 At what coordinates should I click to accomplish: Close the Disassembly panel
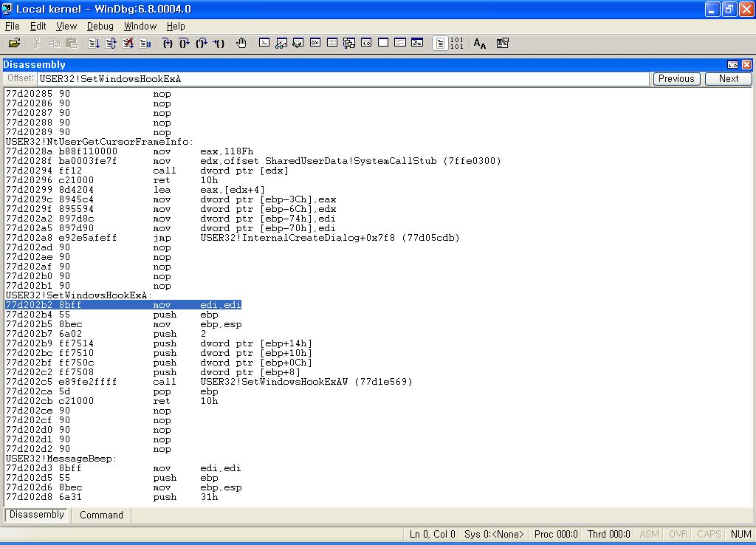(747, 65)
